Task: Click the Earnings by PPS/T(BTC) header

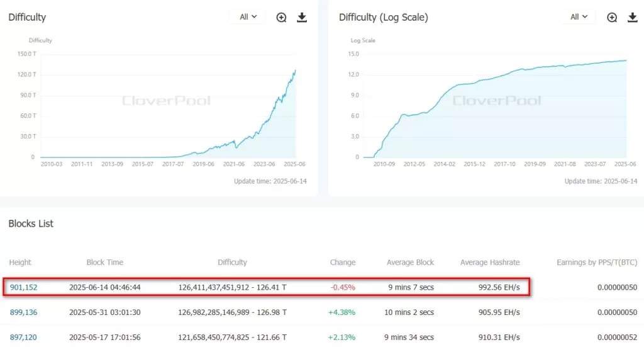Action: click(597, 262)
